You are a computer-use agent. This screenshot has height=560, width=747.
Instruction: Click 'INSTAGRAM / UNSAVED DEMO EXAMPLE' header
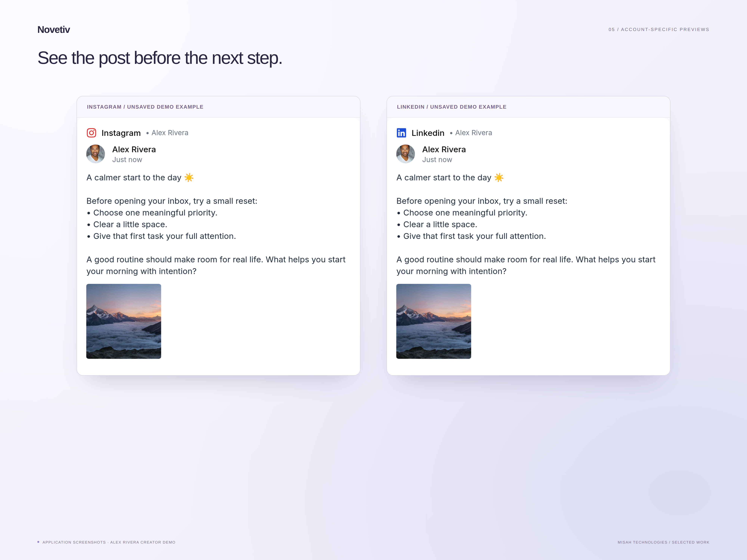145,107
